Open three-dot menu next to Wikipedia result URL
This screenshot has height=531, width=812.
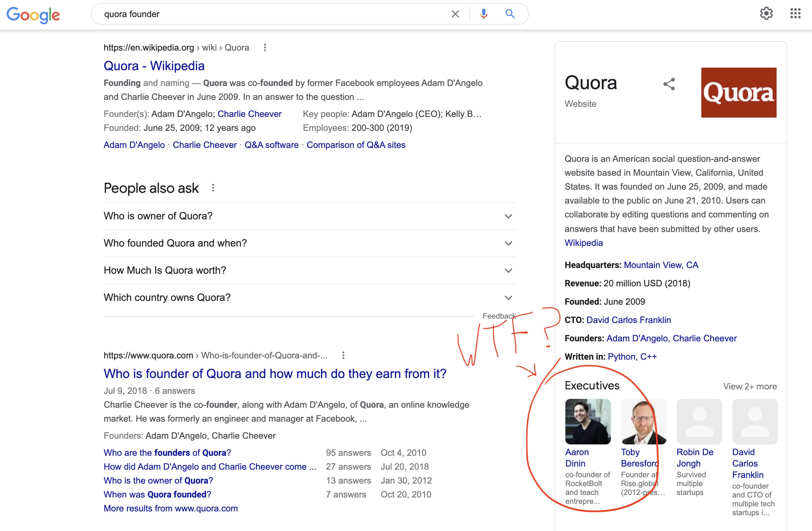click(x=265, y=47)
